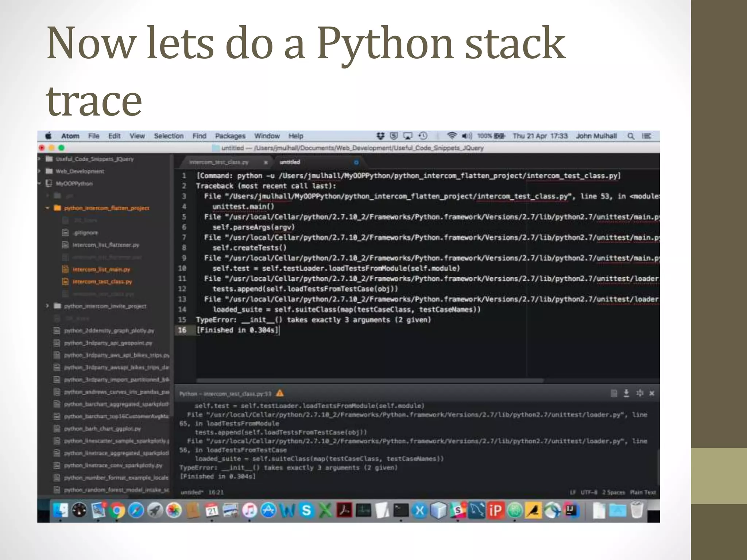The image size is (747, 560).
Task: Switch to the intercom_test_class.py tab
Action: (x=219, y=162)
